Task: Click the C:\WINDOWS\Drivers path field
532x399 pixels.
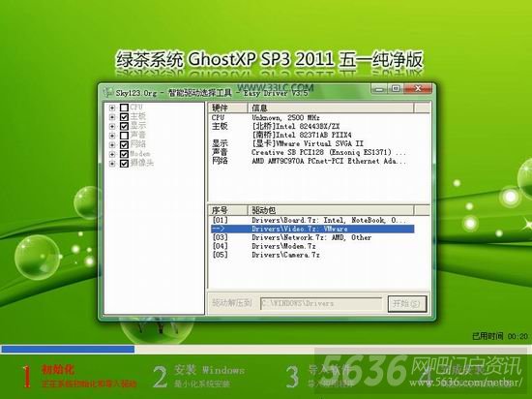Action: point(321,303)
